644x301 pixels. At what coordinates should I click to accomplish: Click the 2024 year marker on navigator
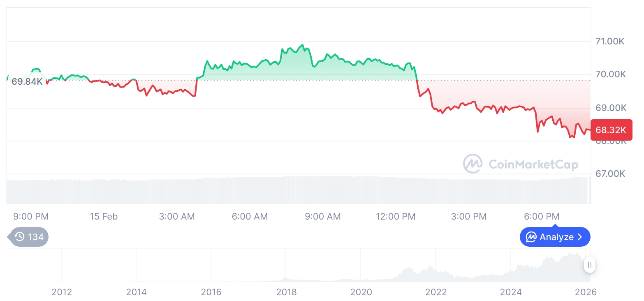(x=511, y=292)
